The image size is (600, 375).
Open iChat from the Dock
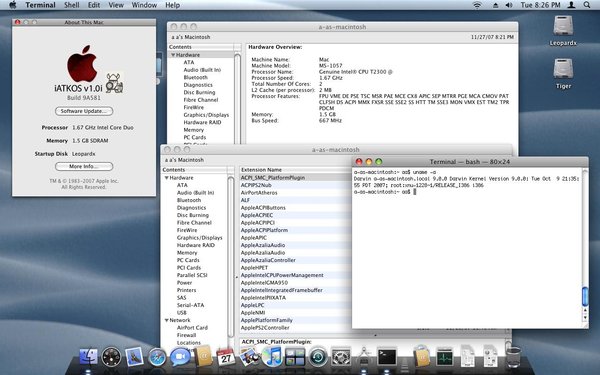click(180, 357)
